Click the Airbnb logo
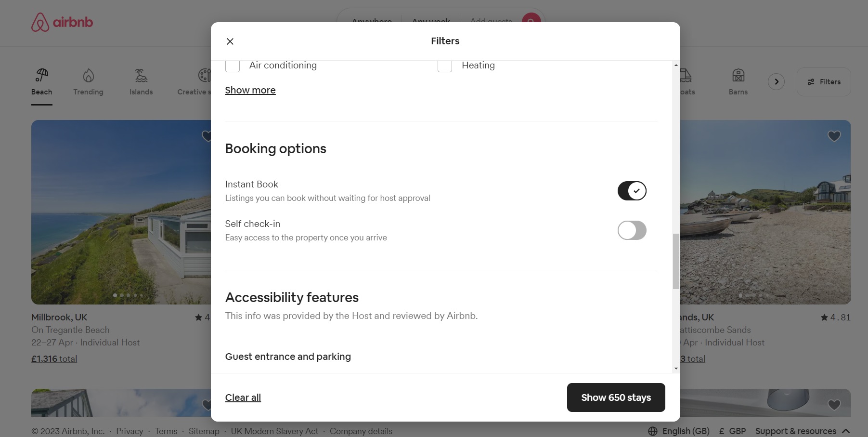Image resolution: width=868 pixels, height=437 pixels. pos(62,22)
